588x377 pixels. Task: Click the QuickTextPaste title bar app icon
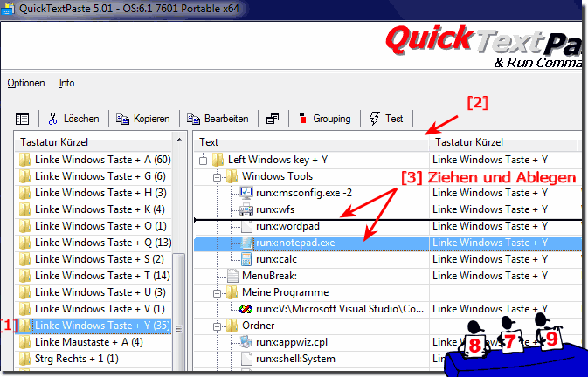[x=7, y=9]
